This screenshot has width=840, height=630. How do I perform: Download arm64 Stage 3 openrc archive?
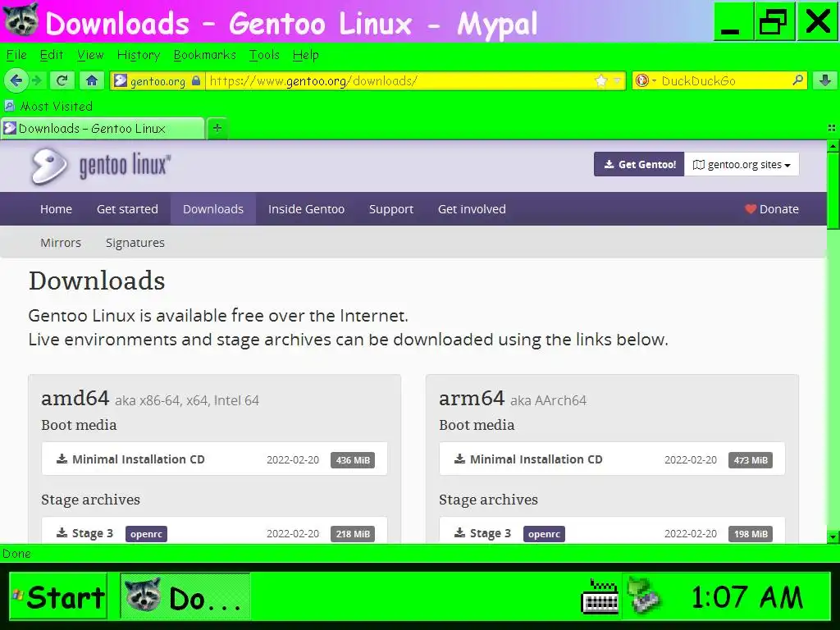(612, 531)
